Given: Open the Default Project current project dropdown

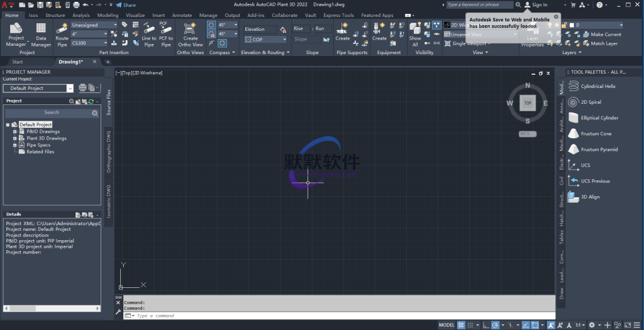Looking at the screenshot, I should [x=69, y=89].
